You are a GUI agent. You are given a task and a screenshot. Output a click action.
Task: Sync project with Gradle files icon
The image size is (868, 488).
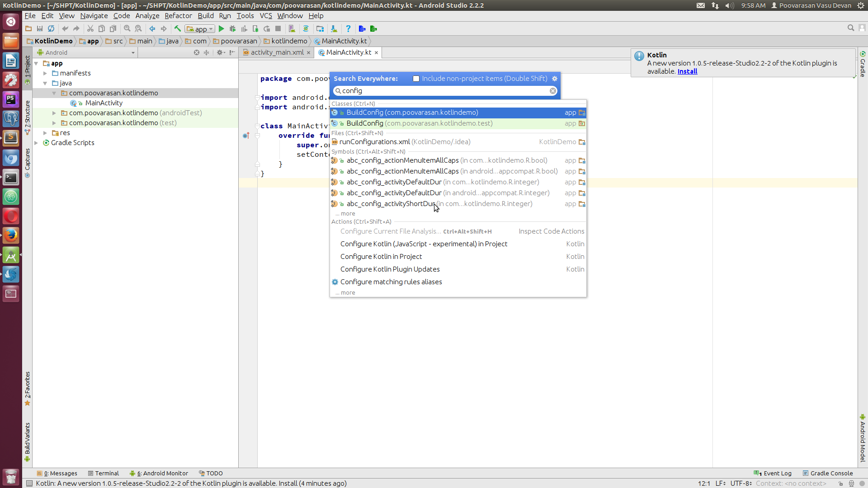click(306, 28)
